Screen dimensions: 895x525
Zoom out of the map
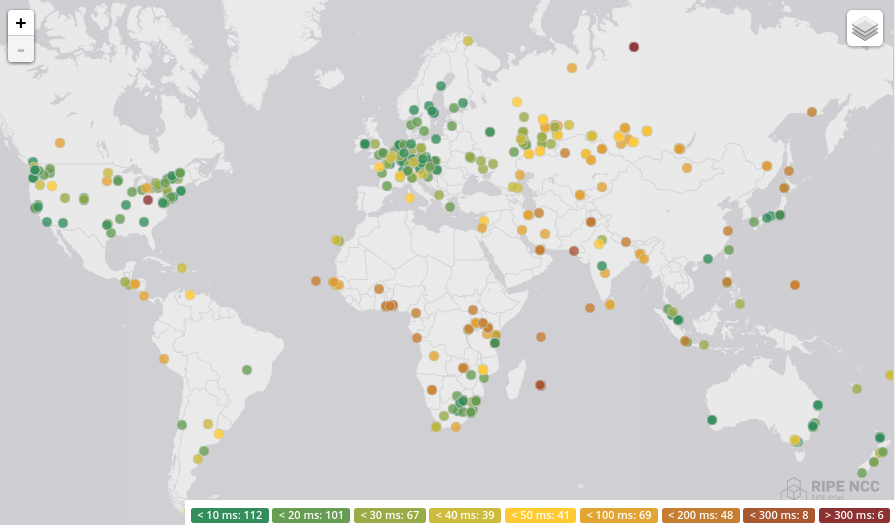coord(21,49)
